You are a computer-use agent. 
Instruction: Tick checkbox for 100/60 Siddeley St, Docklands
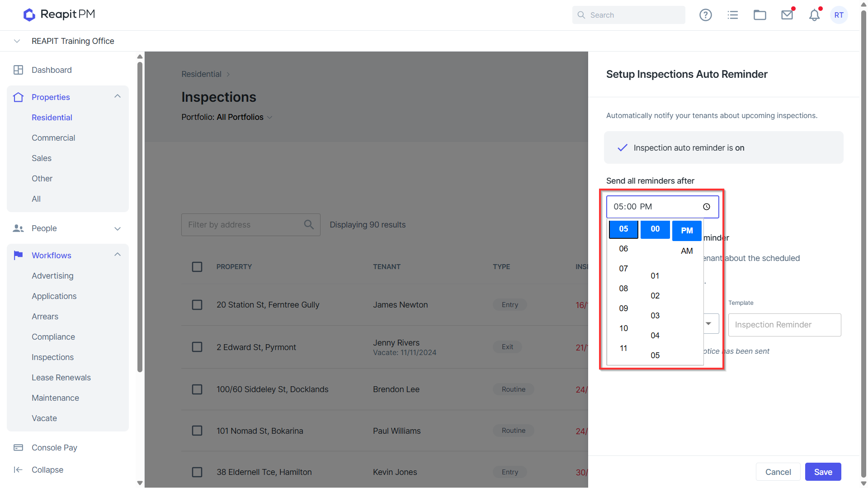click(x=197, y=389)
